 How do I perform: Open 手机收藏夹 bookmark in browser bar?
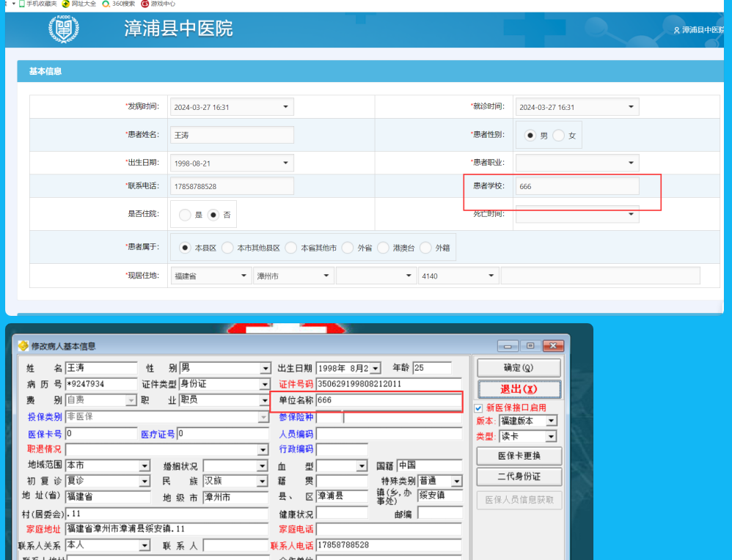pos(37,4)
